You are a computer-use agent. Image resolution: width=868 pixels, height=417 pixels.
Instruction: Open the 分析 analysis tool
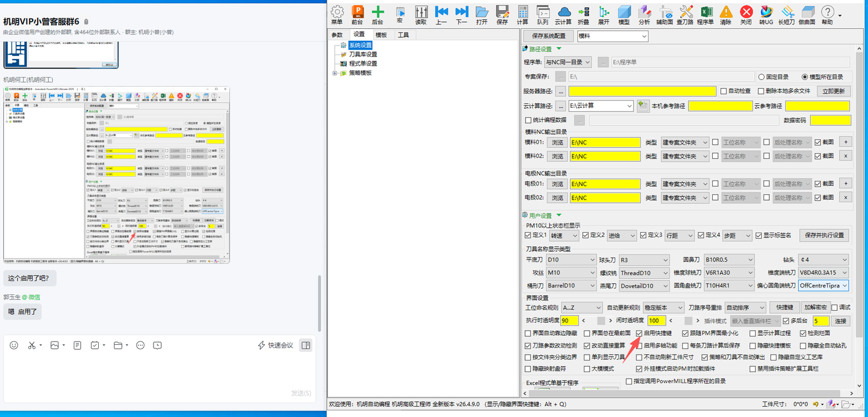pyautogui.click(x=644, y=15)
